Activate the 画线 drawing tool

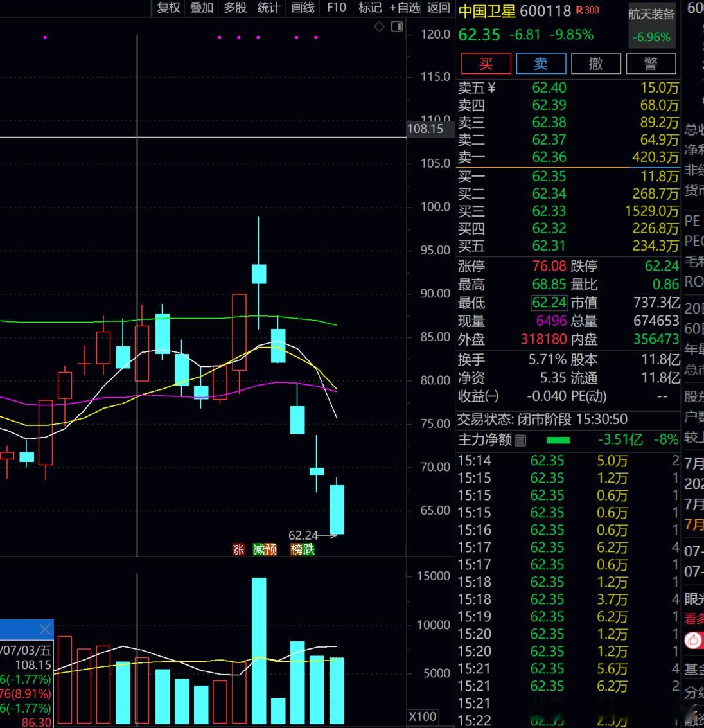pos(303,8)
